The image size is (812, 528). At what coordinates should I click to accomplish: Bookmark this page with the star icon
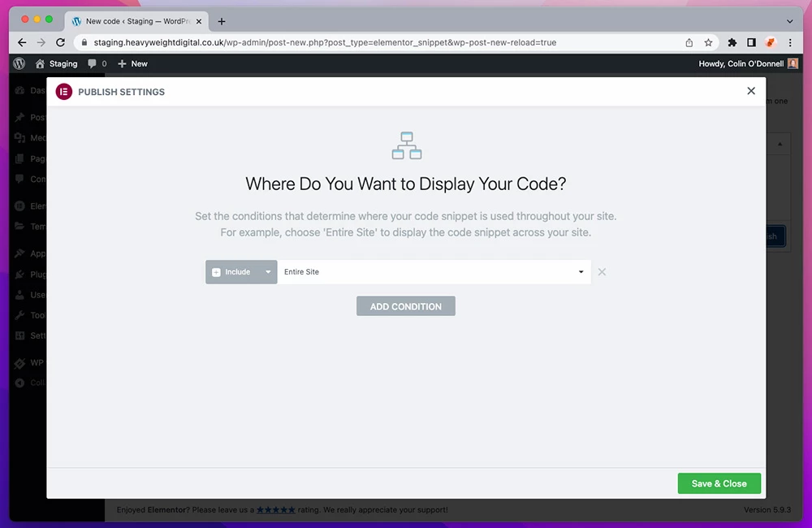coord(708,42)
